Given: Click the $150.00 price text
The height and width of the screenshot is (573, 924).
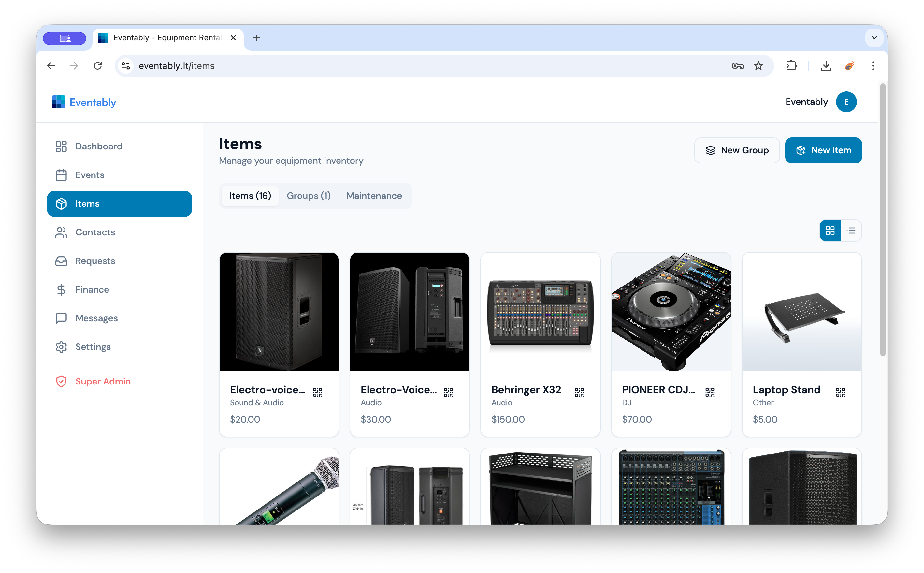Looking at the screenshot, I should click(x=508, y=419).
